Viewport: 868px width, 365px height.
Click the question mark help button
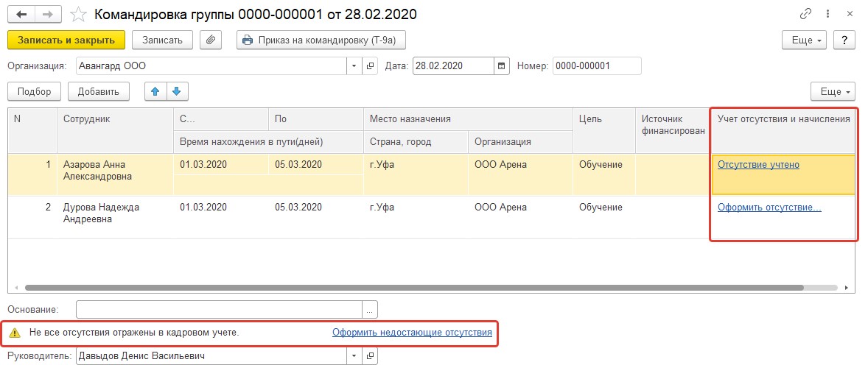click(844, 40)
